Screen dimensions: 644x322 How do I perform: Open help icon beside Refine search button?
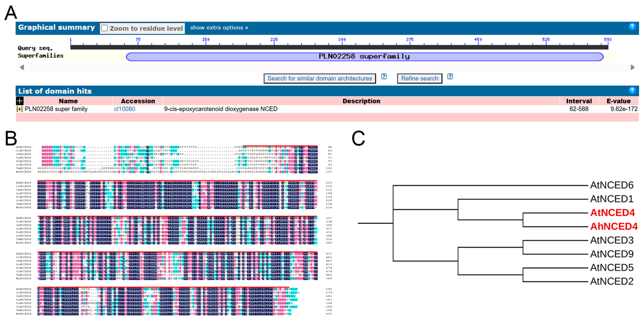click(450, 77)
